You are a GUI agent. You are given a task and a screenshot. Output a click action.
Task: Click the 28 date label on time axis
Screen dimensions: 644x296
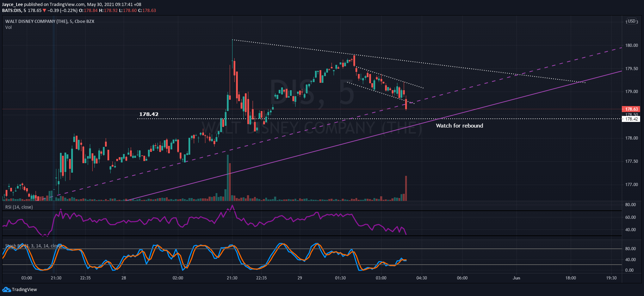pos(124,278)
